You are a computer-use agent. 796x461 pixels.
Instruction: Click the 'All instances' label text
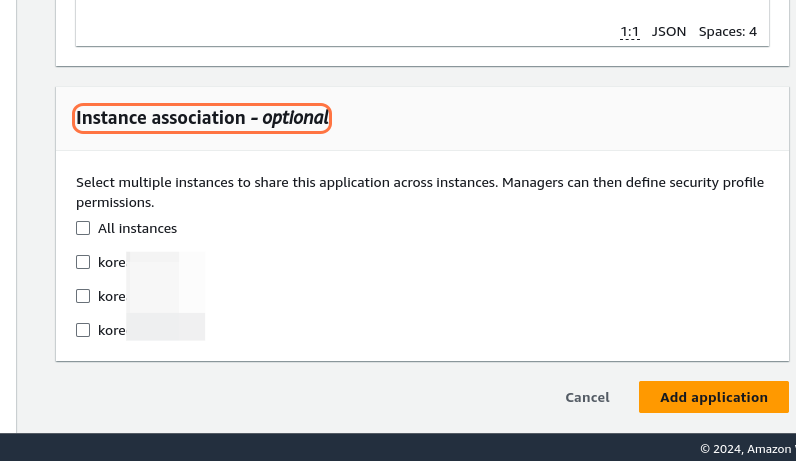point(137,228)
